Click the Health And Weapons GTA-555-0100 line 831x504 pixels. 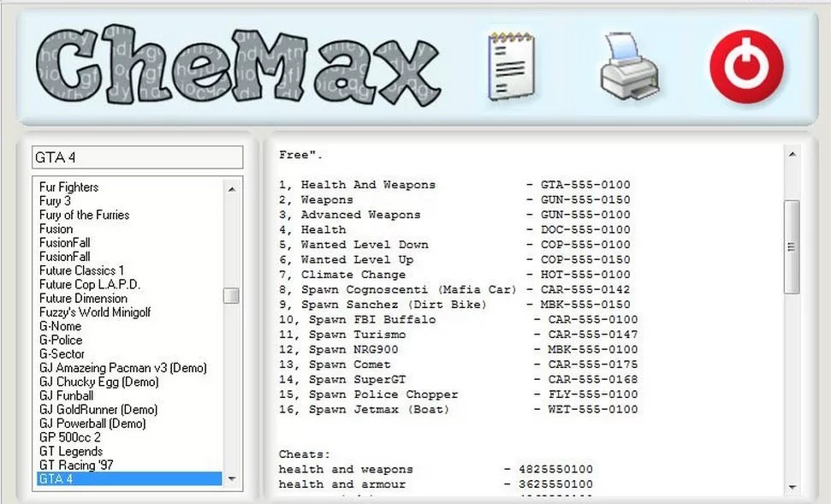point(454,185)
